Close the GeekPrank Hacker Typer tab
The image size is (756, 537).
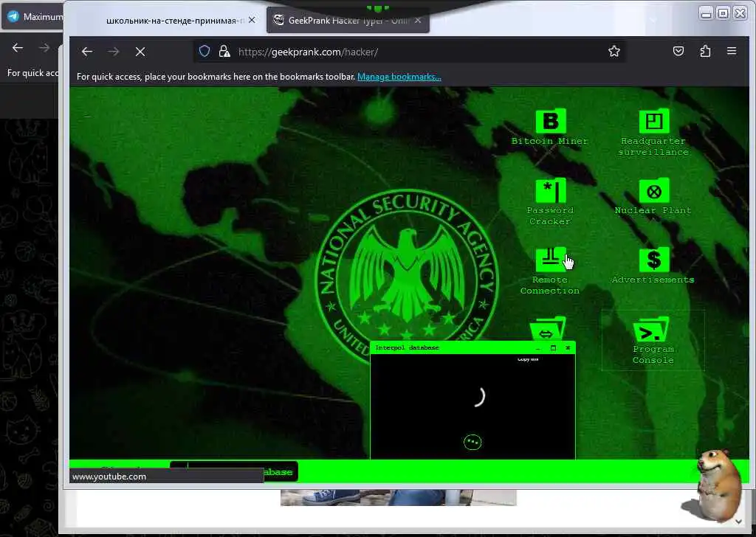(x=418, y=20)
